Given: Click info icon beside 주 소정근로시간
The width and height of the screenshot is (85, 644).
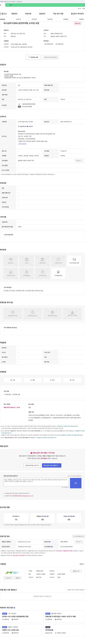Looking at the screenshot, I should 27,126.
